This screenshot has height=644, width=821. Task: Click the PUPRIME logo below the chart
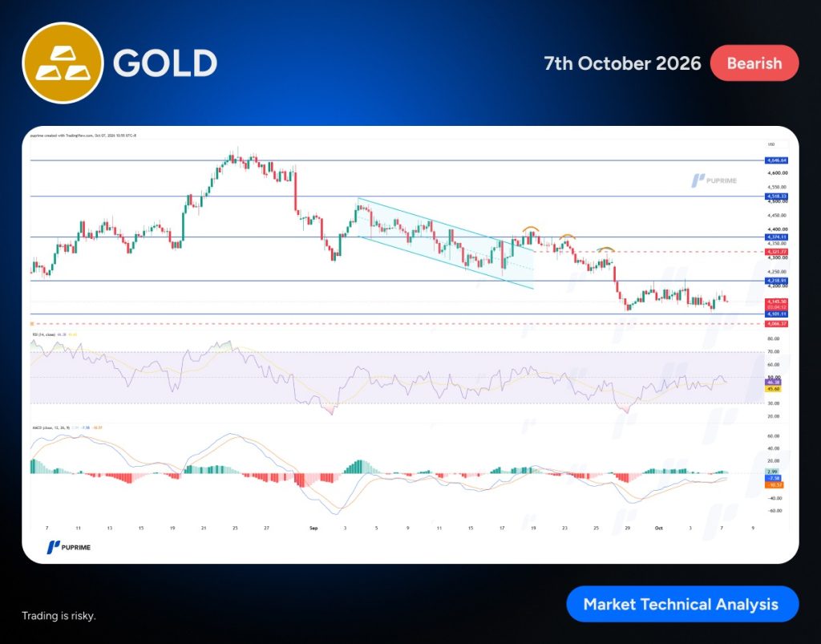coord(69,547)
